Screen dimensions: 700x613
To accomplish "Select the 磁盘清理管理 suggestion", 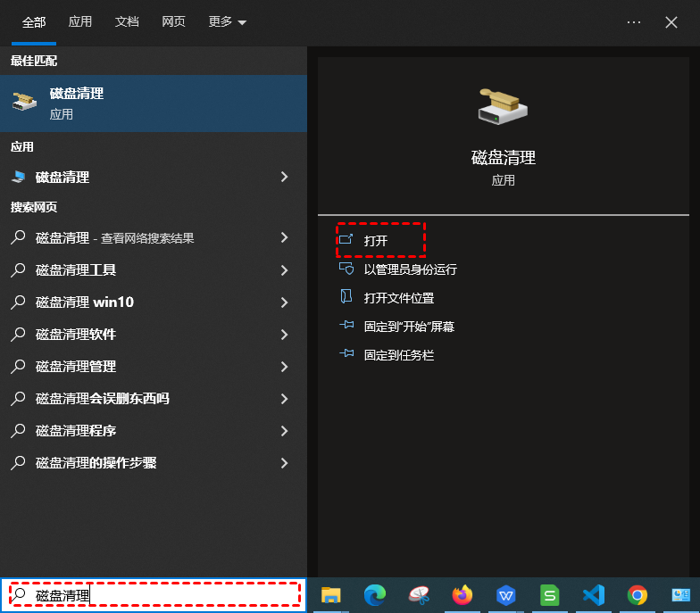I will pos(154,366).
